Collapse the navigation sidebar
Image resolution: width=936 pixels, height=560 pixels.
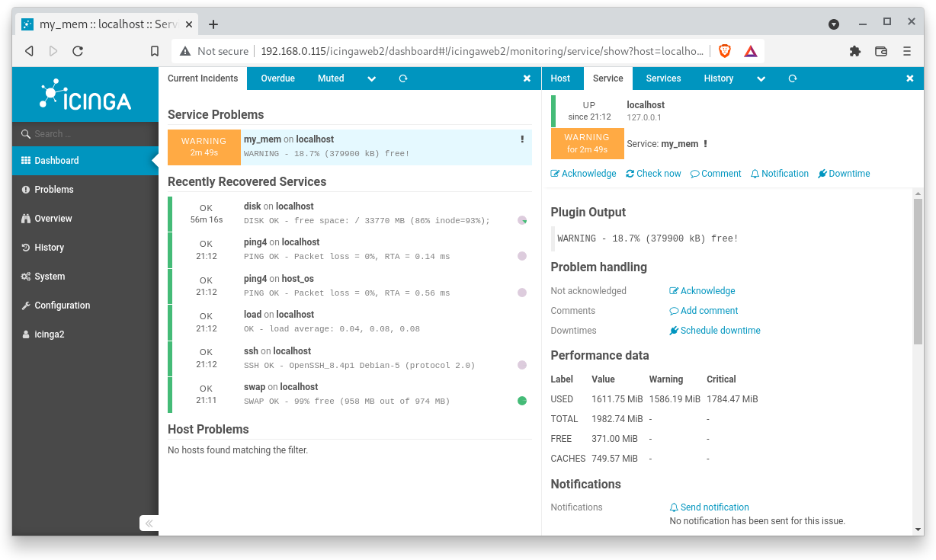pyautogui.click(x=149, y=523)
